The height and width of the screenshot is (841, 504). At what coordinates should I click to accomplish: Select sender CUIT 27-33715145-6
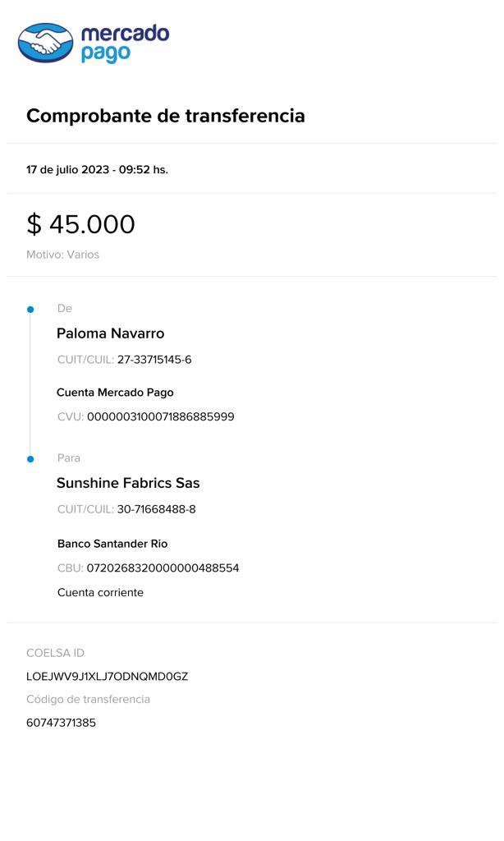[x=154, y=360]
